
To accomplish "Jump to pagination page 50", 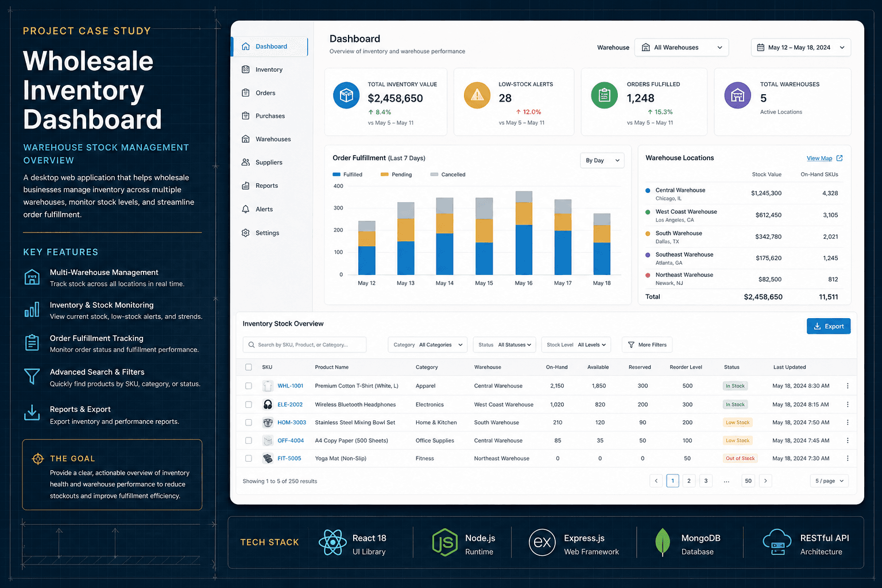I will click(x=748, y=481).
